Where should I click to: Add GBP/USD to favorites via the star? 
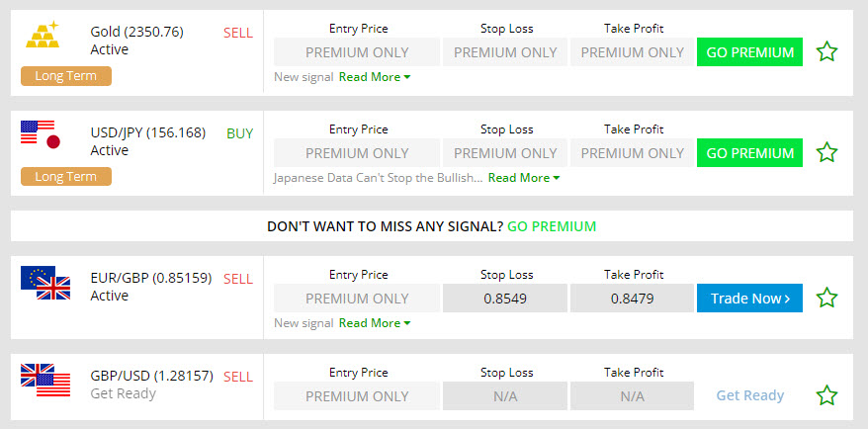pos(826,395)
